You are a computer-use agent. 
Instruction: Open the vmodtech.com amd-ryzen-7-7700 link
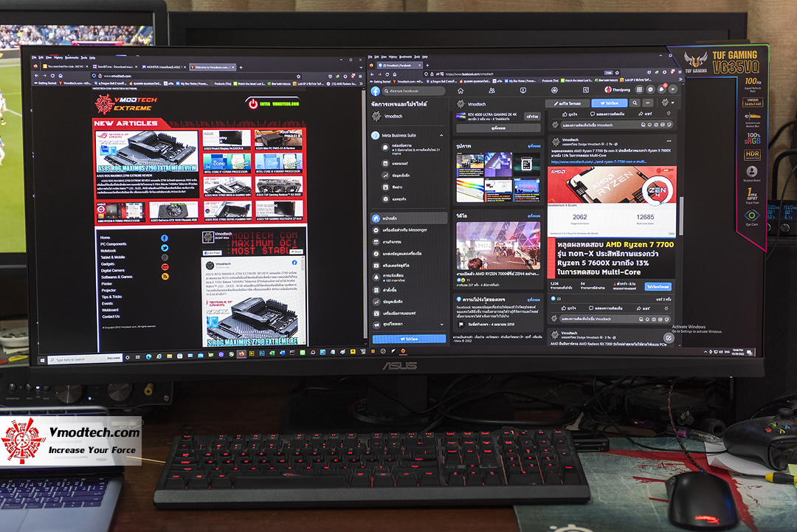tap(598, 162)
